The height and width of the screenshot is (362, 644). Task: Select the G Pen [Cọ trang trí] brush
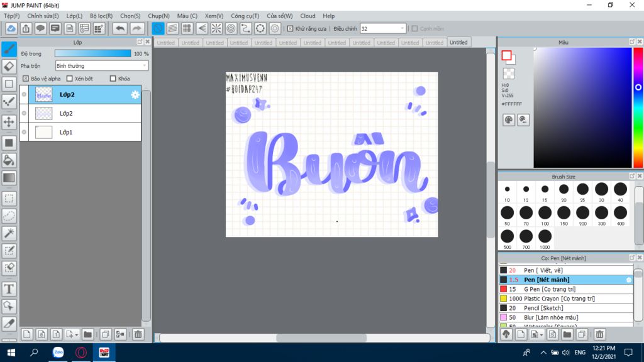click(566, 289)
